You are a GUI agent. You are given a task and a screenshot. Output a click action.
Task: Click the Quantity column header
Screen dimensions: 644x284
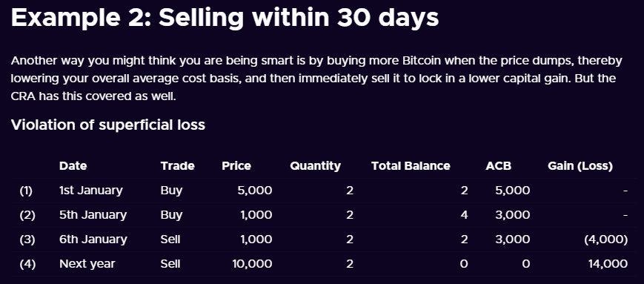(316, 165)
